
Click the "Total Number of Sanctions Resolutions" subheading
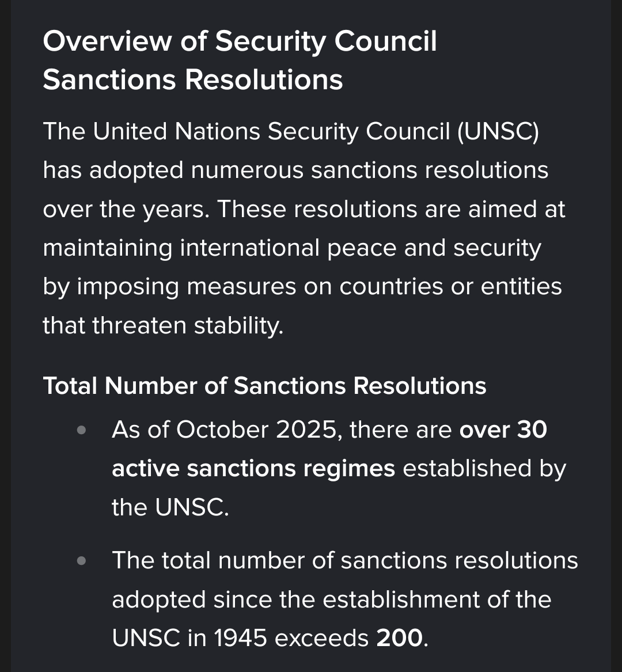click(264, 386)
